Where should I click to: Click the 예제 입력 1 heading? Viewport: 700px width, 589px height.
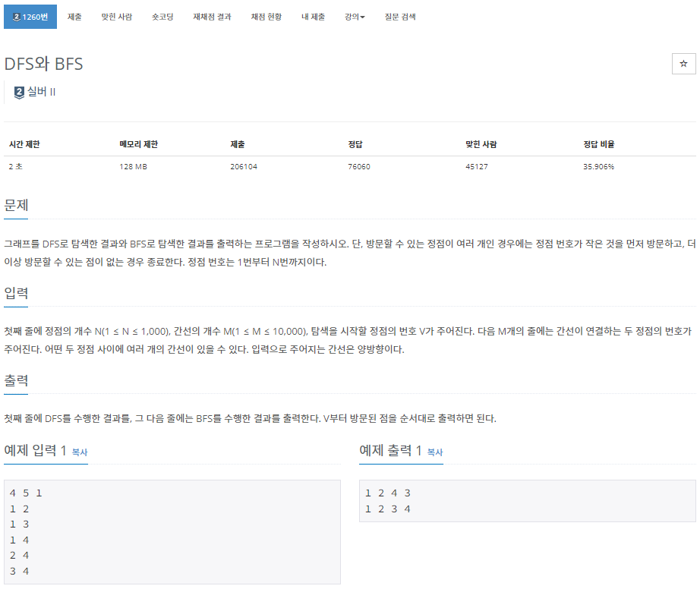(35, 450)
